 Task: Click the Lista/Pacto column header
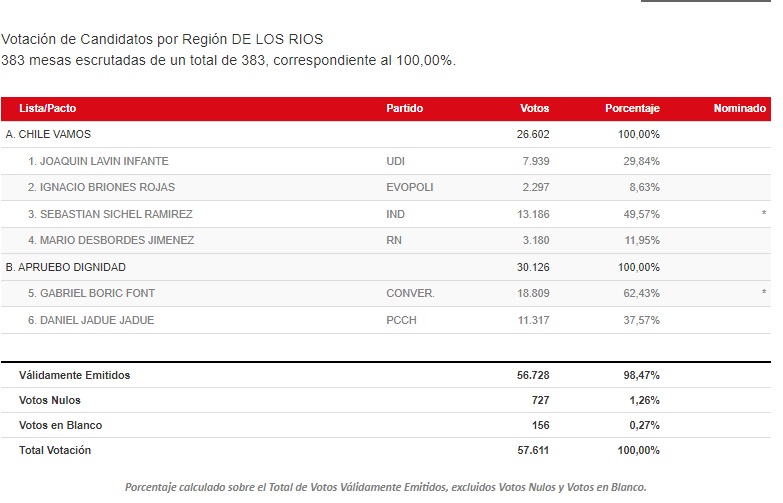click(x=47, y=108)
